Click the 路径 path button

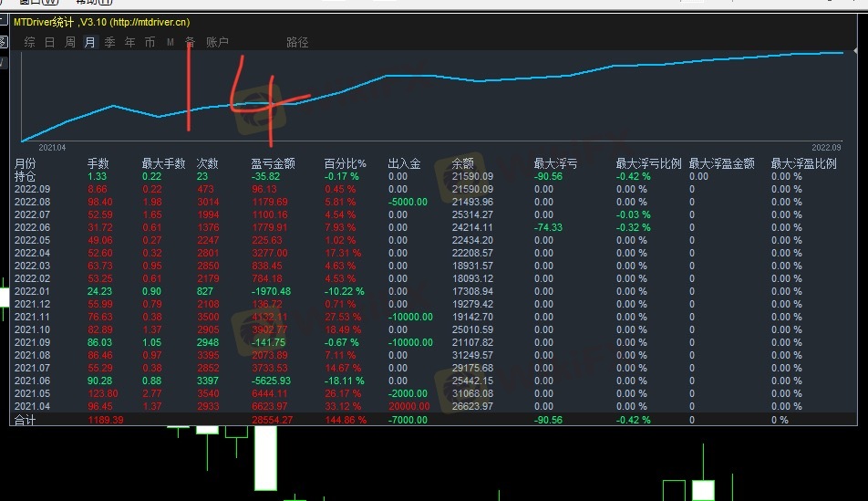(x=297, y=42)
